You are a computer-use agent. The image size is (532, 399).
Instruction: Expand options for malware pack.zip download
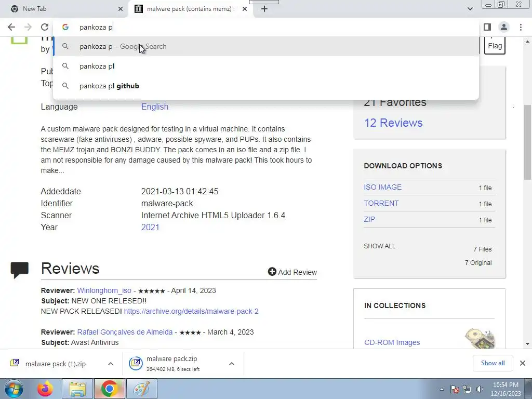pyautogui.click(x=231, y=364)
